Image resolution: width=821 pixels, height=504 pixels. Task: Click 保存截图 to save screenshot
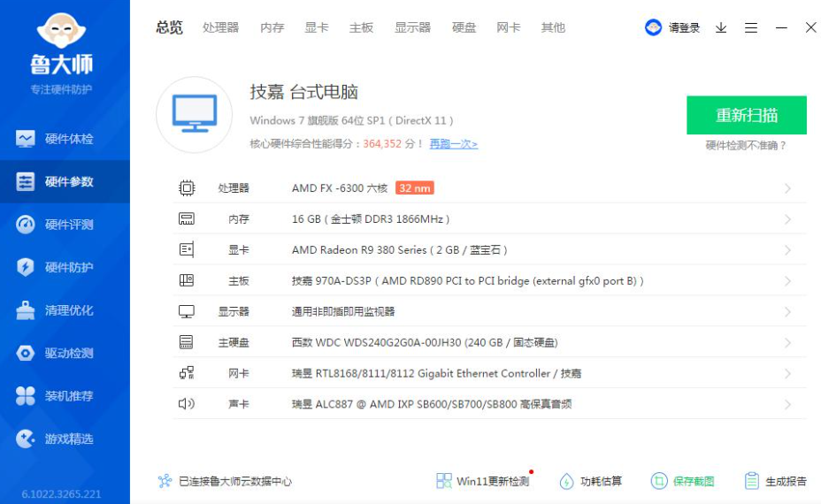coord(683,481)
